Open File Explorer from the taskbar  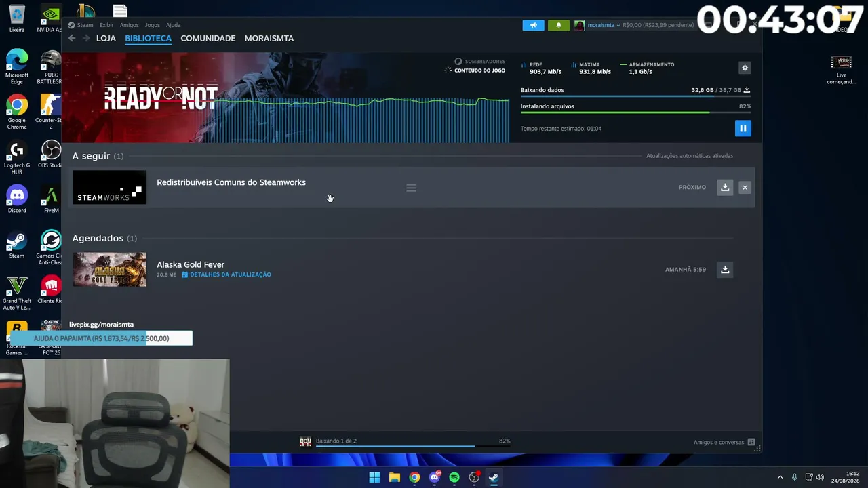pos(394,477)
